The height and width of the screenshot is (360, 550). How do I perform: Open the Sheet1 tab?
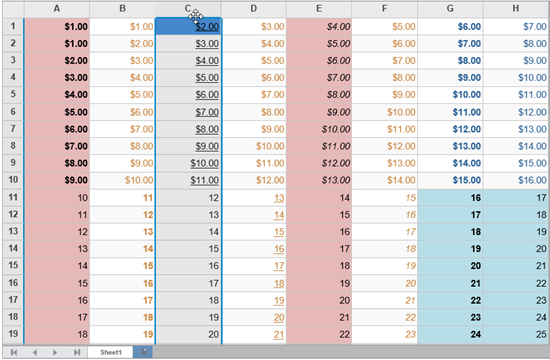[x=110, y=352]
